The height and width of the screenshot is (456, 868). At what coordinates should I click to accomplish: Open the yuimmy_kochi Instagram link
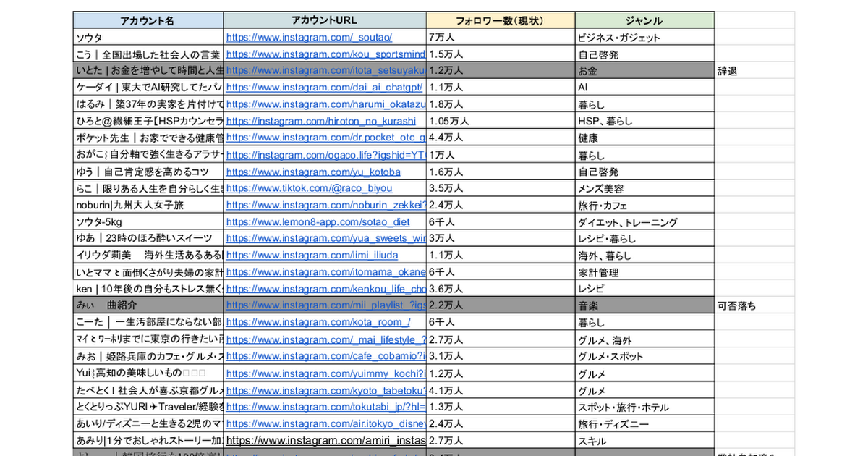click(326, 373)
